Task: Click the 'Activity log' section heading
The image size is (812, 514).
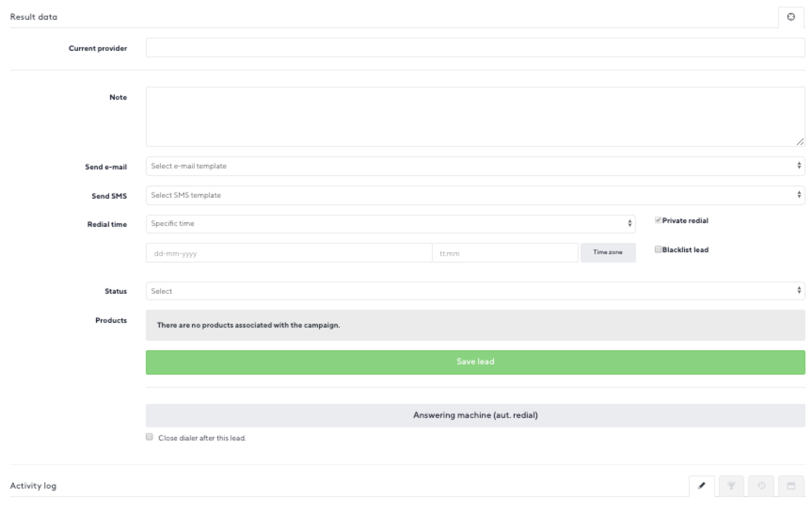Action: (33, 486)
